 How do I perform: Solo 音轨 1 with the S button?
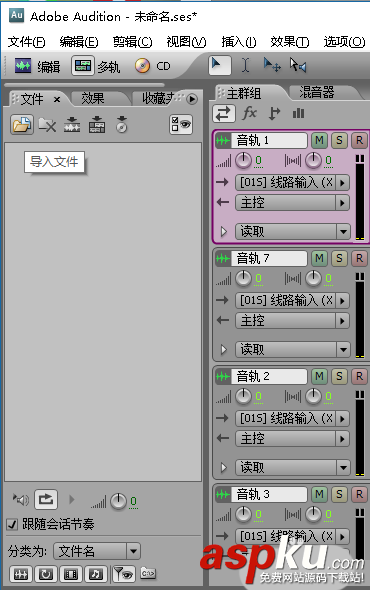(339, 140)
